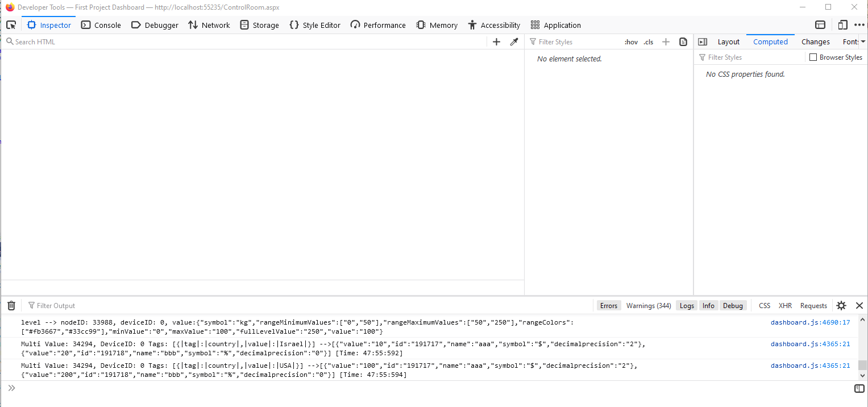Open dashboard.js:4365:21 link for Israel entry
The width and height of the screenshot is (868, 407).
click(810, 344)
